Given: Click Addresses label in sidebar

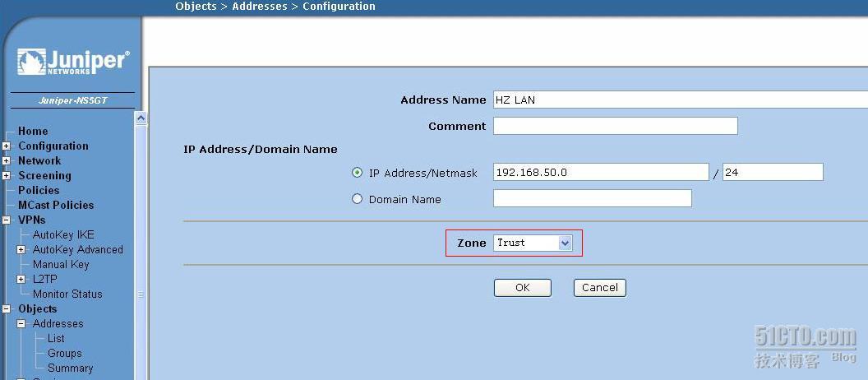Looking at the screenshot, I should [x=58, y=323].
